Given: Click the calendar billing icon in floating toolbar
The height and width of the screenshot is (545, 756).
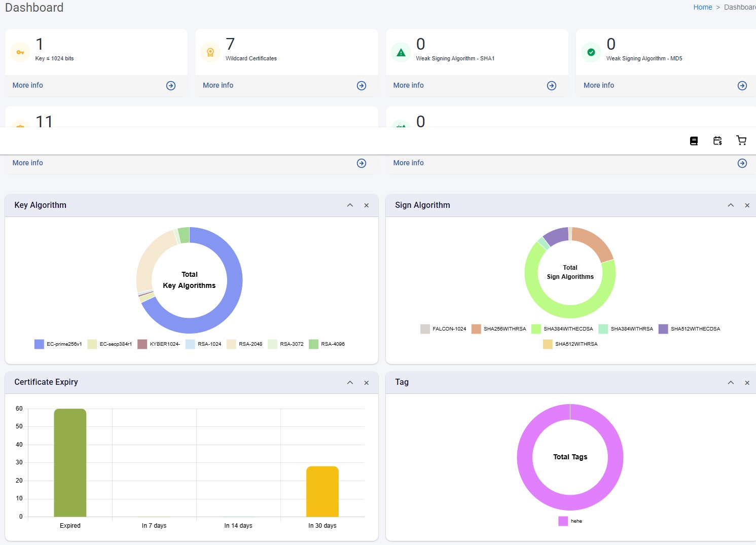Looking at the screenshot, I should [717, 141].
